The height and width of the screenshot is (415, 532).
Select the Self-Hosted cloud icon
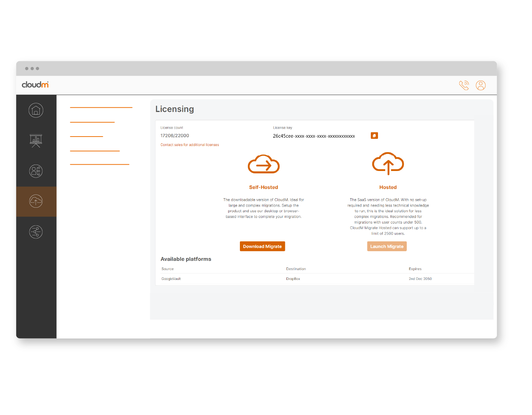264,164
